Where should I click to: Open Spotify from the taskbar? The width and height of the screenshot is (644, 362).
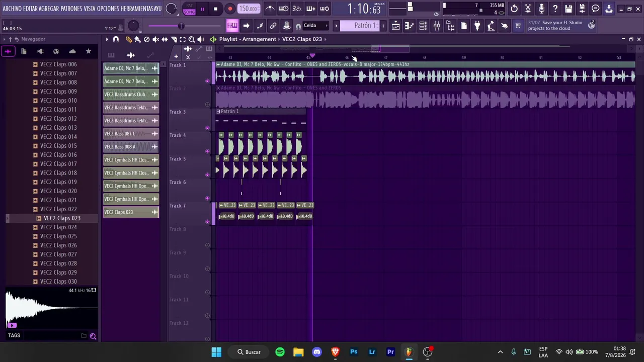click(x=280, y=352)
